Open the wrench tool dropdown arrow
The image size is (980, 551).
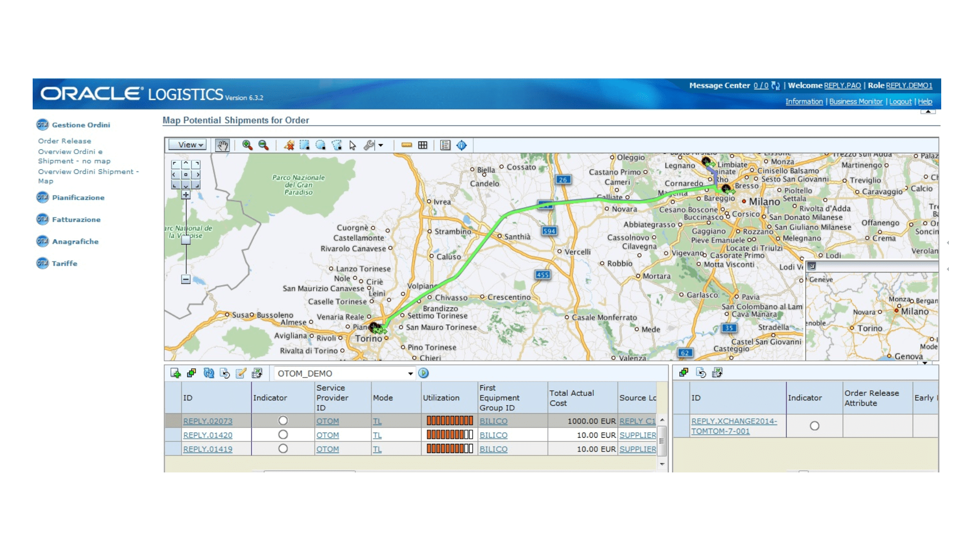381,145
